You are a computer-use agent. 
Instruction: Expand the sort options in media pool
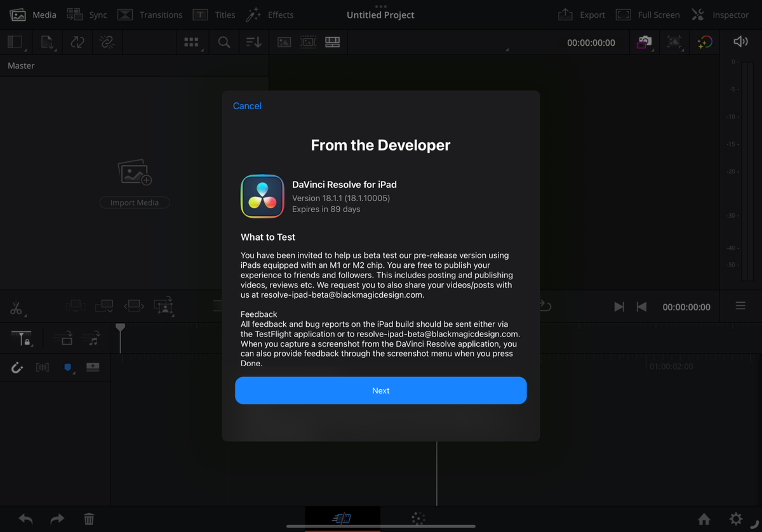[x=253, y=42]
